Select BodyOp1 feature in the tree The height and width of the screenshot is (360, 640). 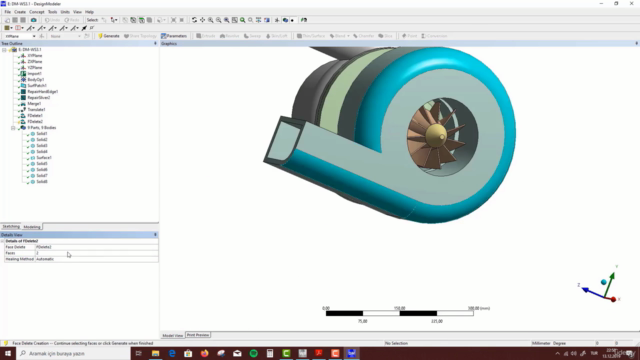point(36,80)
